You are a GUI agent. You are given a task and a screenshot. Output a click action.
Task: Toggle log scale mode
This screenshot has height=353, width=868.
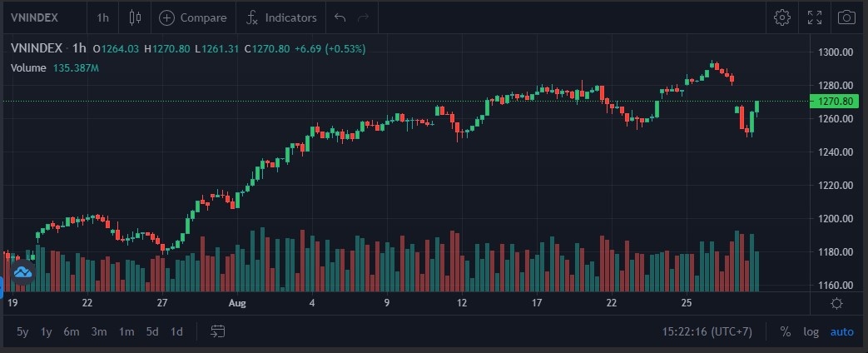(x=811, y=331)
